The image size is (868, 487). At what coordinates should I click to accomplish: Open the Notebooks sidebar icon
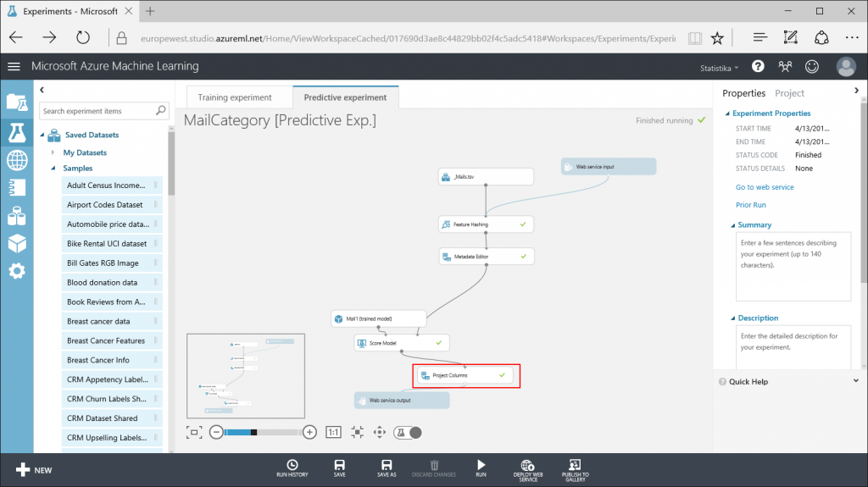[17, 188]
